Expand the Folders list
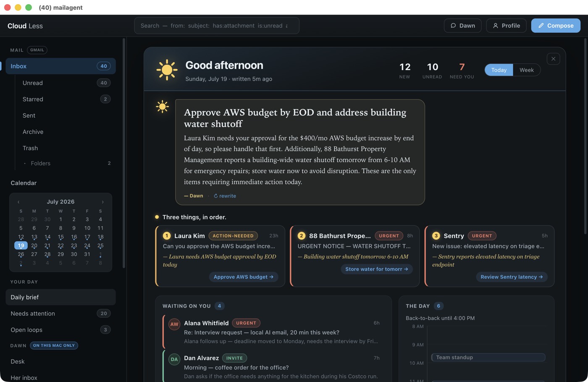This screenshot has height=382, width=588. pos(66,163)
